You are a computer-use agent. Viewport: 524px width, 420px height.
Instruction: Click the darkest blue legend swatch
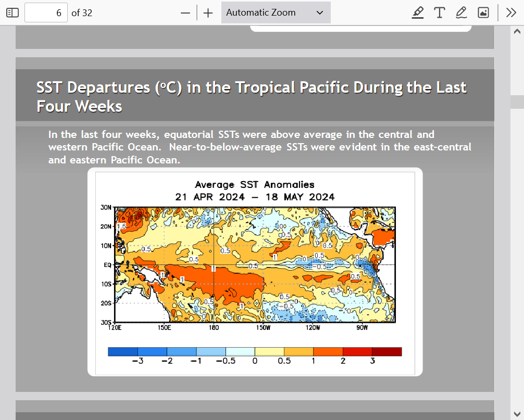(x=122, y=351)
